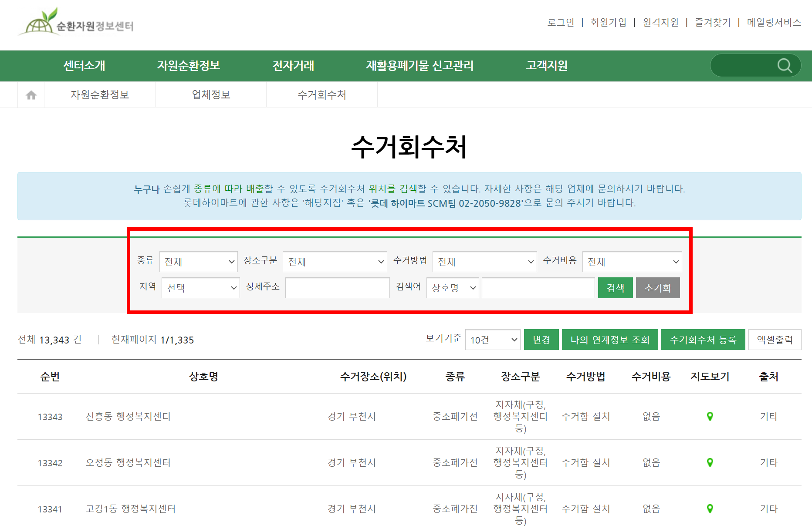Open the 수거비용 filter dropdown

coord(632,261)
